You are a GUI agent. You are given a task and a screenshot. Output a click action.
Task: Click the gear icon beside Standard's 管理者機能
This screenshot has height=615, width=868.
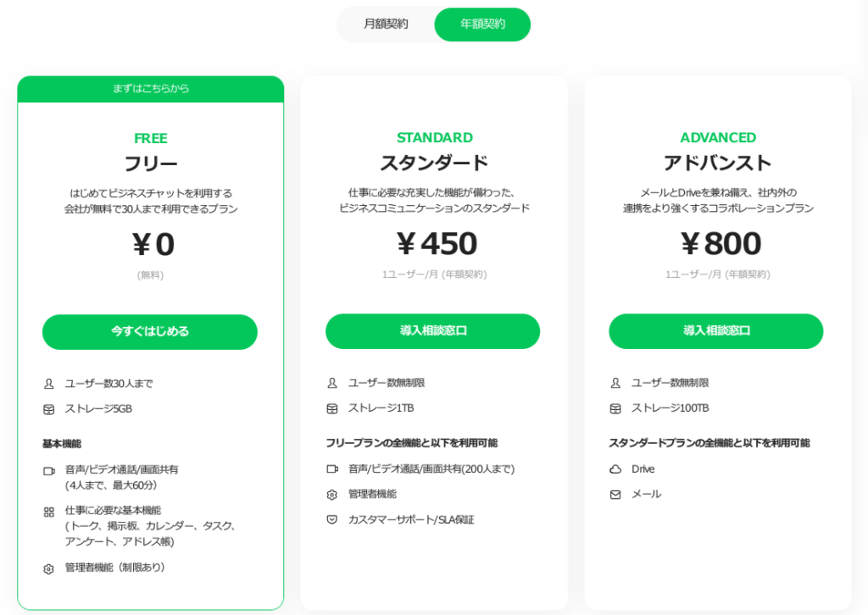tap(330, 493)
